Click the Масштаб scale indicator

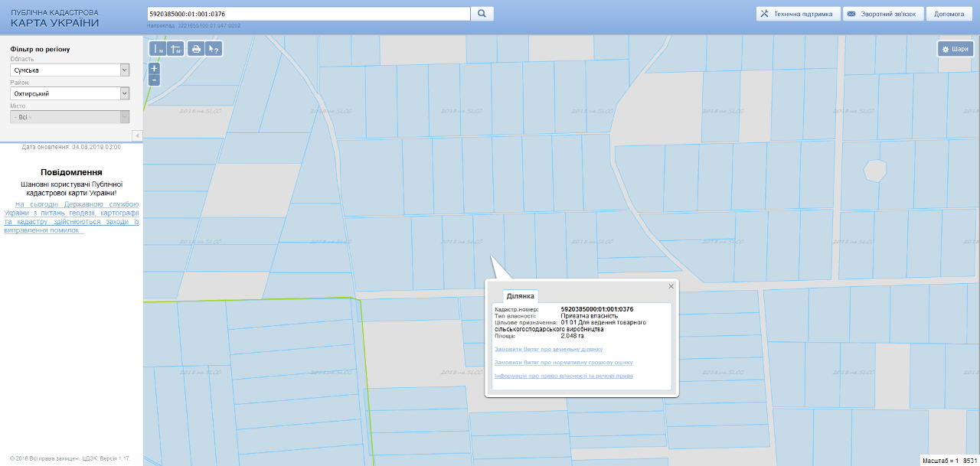pyautogui.click(x=949, y=461)
